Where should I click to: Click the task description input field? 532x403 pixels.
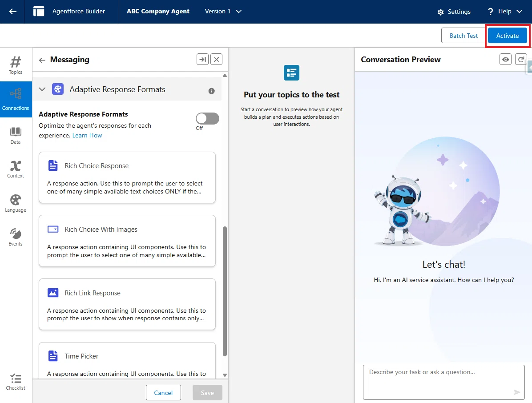[x=444, y=382]
